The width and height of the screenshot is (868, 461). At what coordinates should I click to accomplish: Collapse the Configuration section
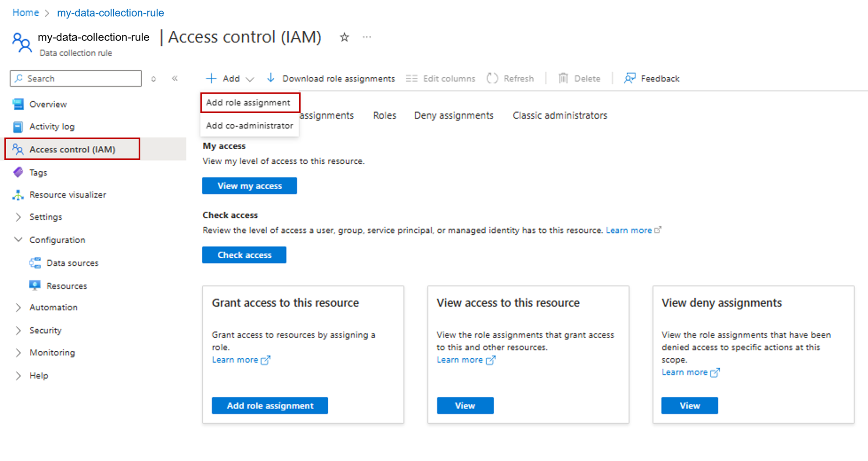click(18, 240)
